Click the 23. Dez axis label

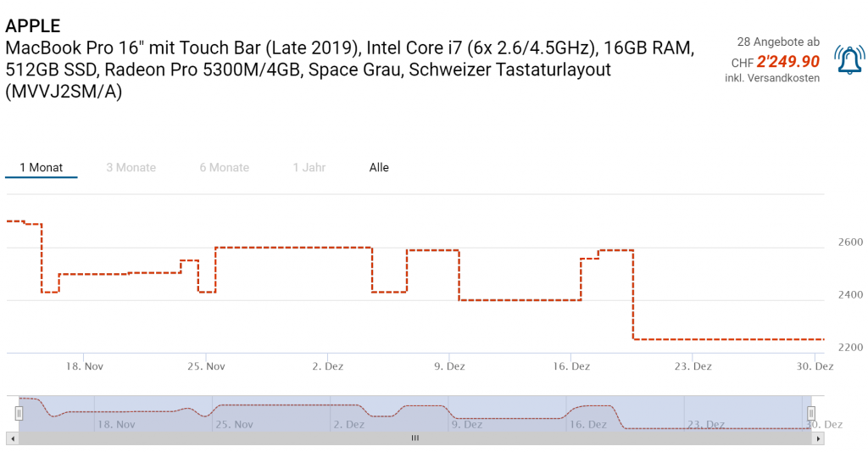tap(693, 366)
